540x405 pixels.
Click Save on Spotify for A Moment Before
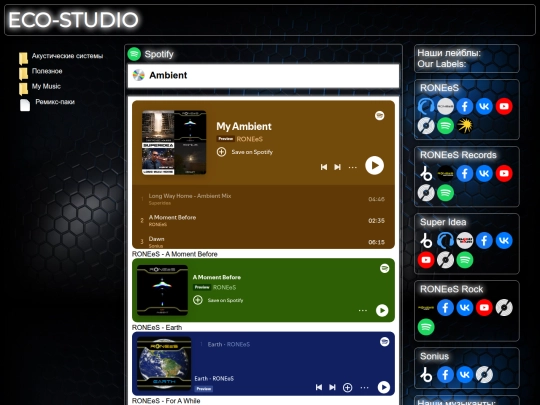tap(218, 300)
